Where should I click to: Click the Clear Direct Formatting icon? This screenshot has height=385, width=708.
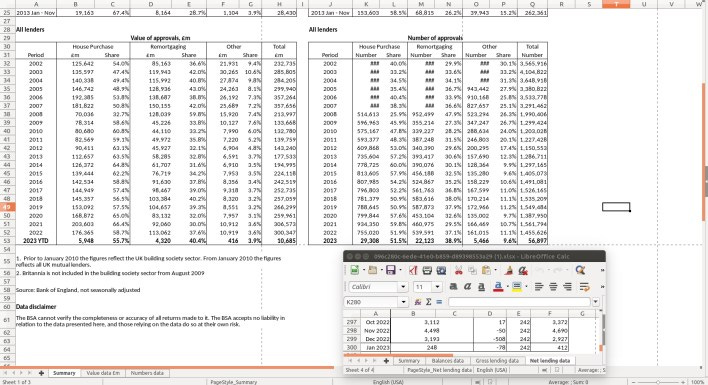pos(523,270)
